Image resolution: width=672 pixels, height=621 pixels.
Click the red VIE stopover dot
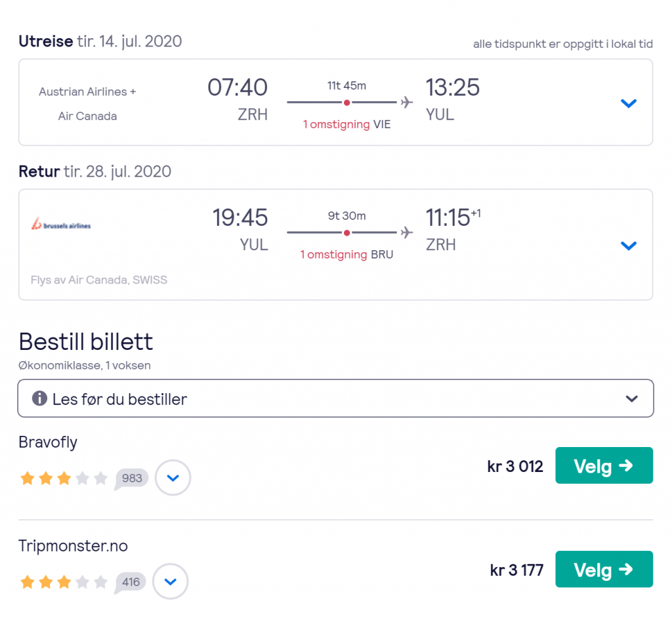[346, 102]
